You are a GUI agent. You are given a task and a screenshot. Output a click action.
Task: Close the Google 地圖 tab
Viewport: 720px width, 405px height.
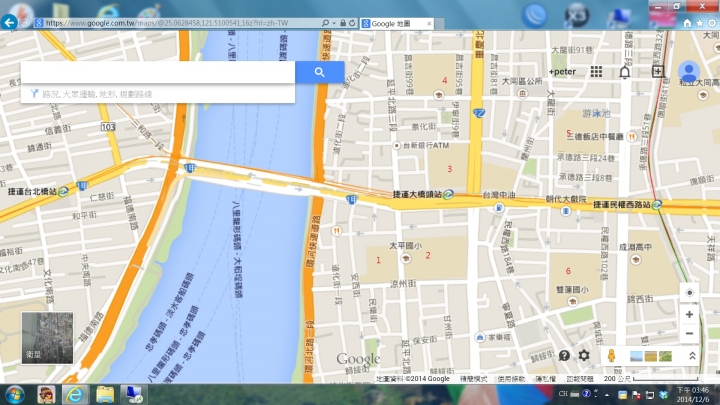[429, 23]
